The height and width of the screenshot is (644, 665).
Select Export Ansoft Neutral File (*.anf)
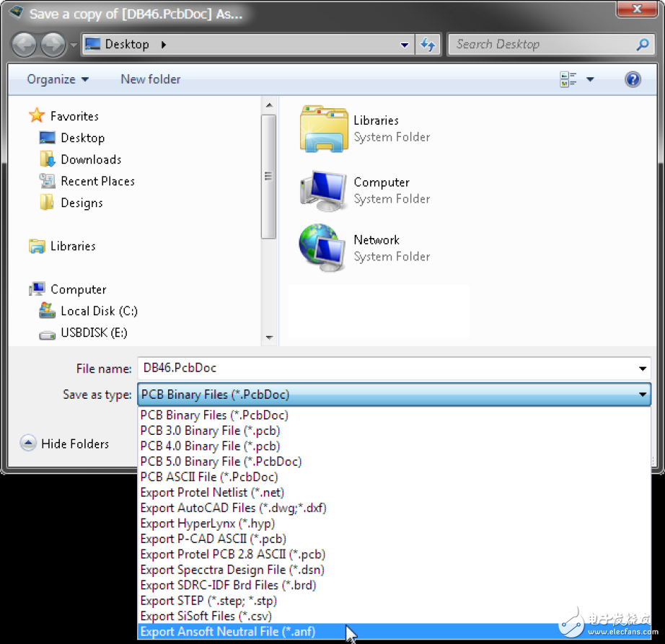(x=228, y=632)
